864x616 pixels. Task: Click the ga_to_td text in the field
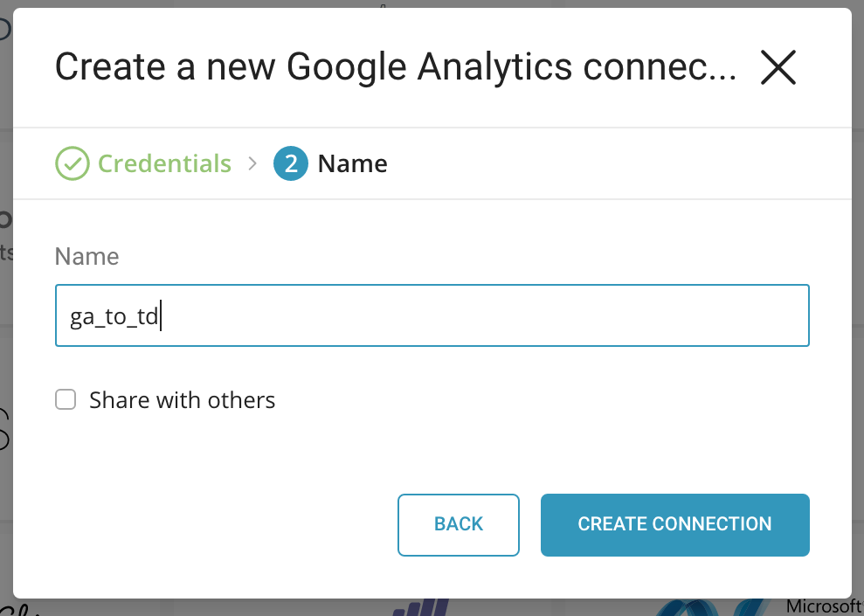(x=114, y=315)
